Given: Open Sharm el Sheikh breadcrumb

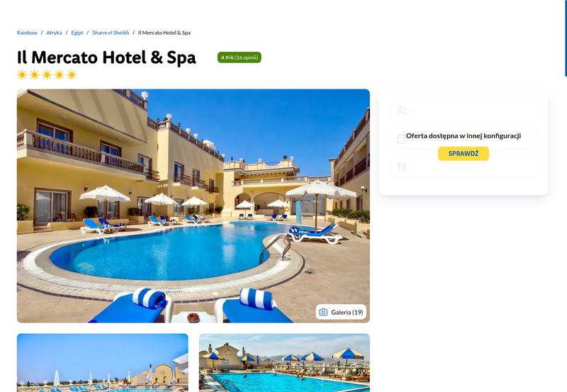Looking at the screenshot, I should tap(111, 33).
